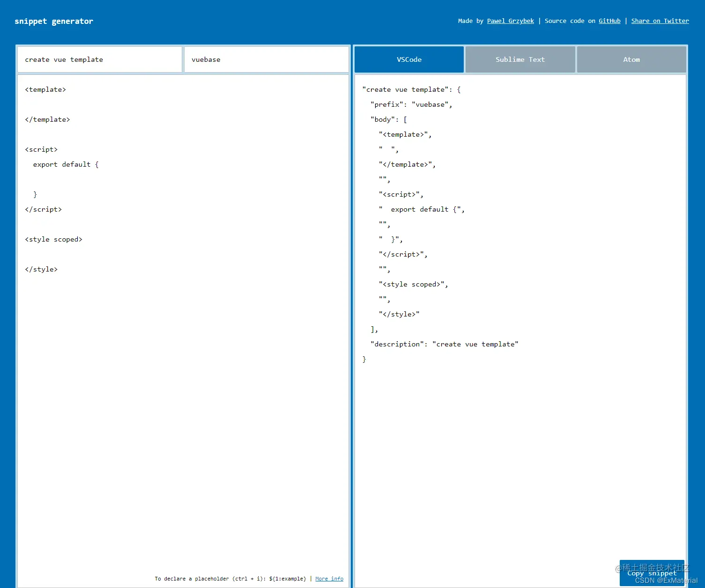Screen dimensions: 705x588
Task: Click the '<style scoped>' line in the editor
Action: point(53,239)
